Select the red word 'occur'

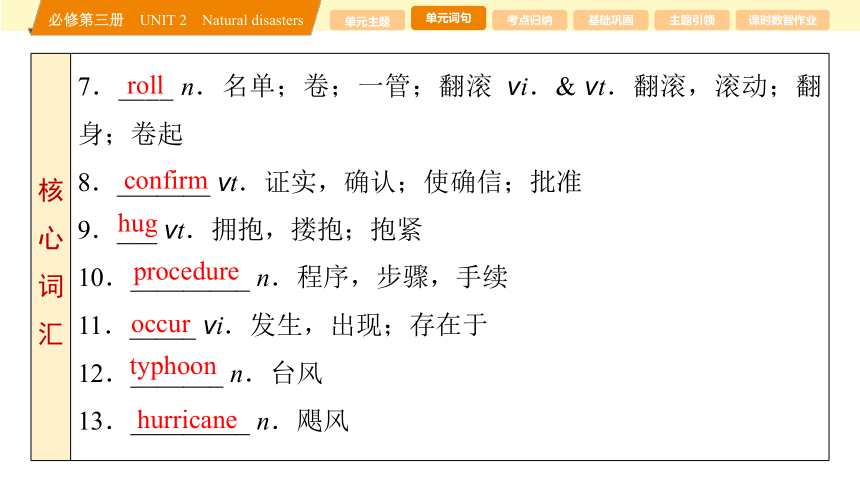[161, 325]
